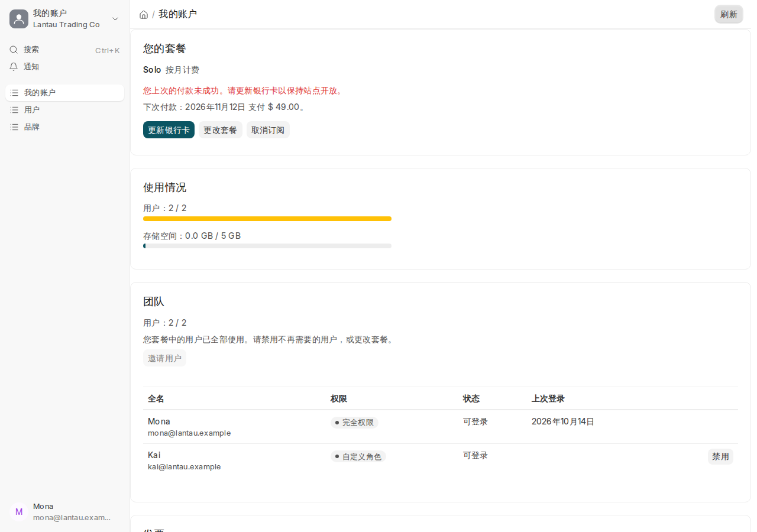
Task: Click the 团队 heading
Action: [154, 301]
